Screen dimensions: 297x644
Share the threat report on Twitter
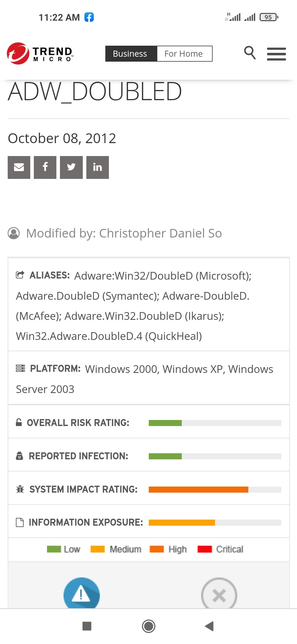(71, 167)
